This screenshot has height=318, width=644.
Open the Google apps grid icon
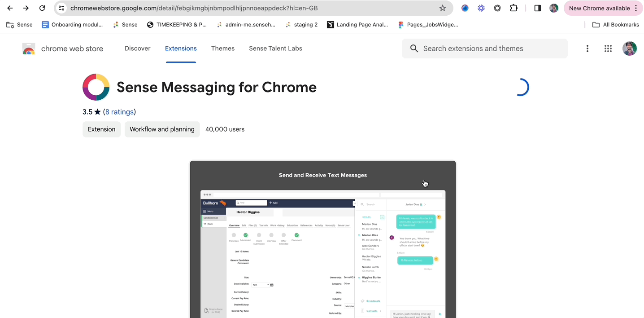(x=608, y=49)
